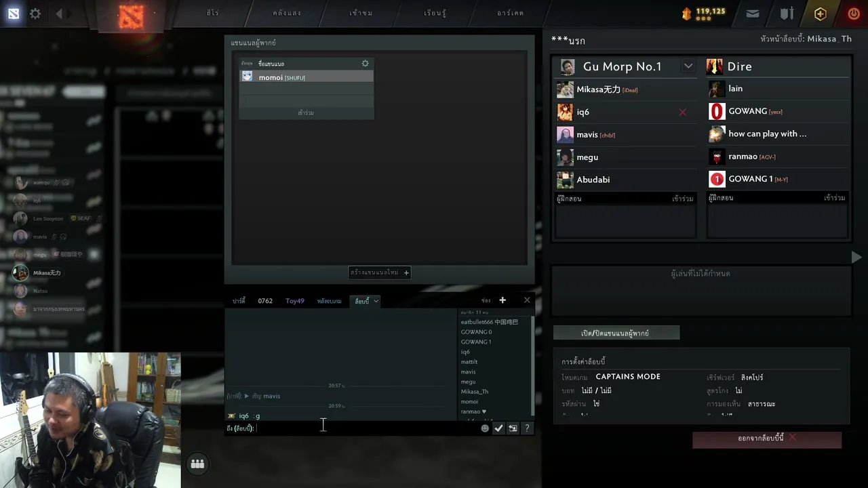Select player mavis in Gu Morp team
This screenshot has width=868, height=488.
point(626,134)
